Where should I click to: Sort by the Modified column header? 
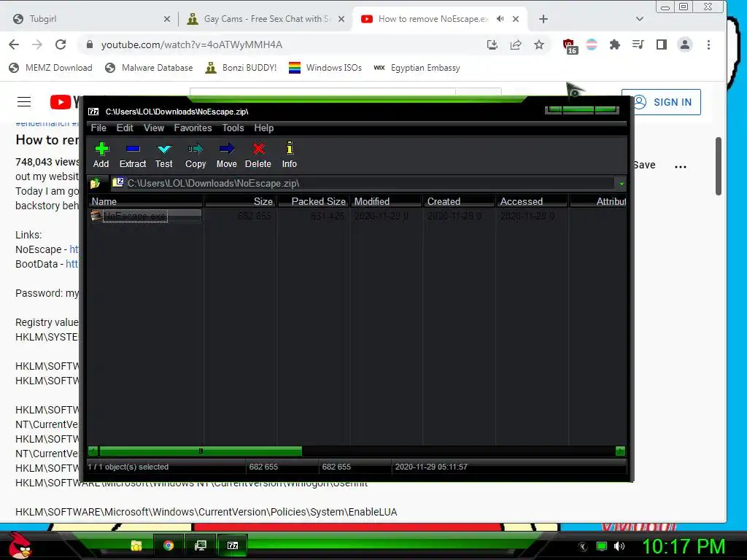click(x=387, y=201)
